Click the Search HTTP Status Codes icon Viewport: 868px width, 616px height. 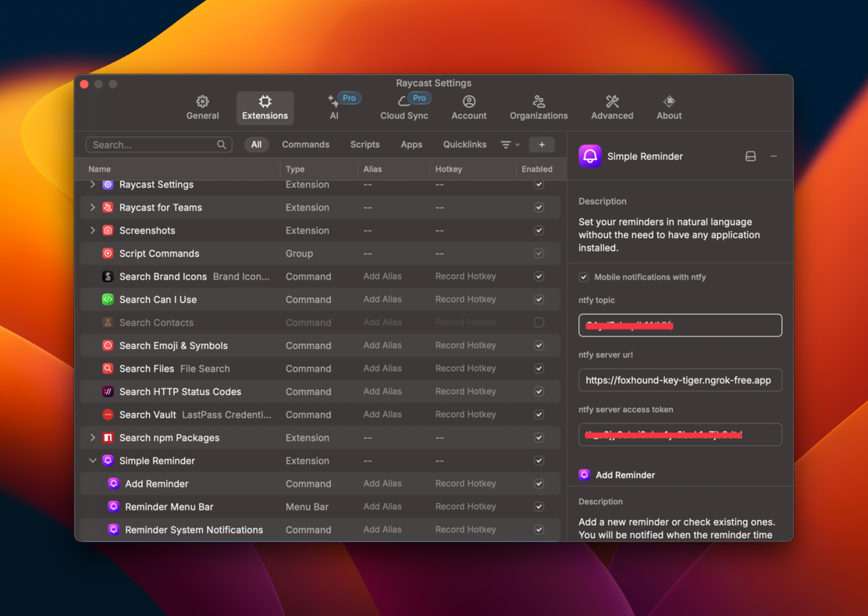(x=108, y=392)
